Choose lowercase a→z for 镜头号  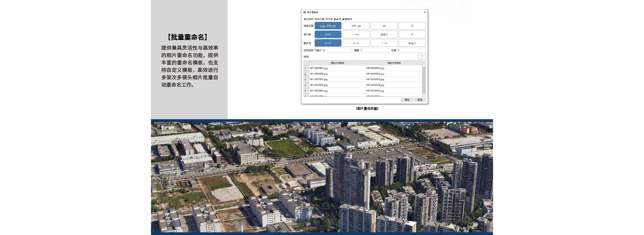(x=356, y=43)
